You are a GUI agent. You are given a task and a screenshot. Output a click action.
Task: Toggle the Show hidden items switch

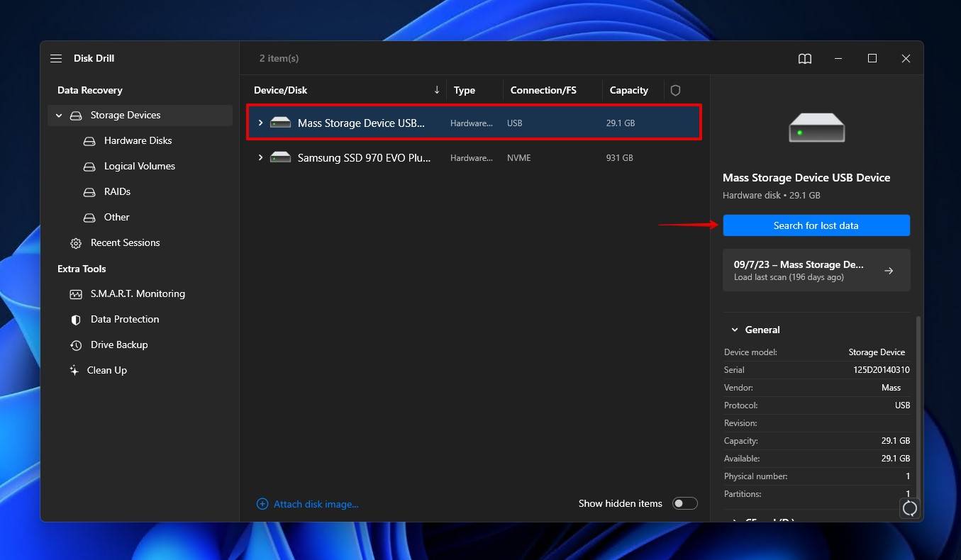pyautogui.click(x=684, y=503)
